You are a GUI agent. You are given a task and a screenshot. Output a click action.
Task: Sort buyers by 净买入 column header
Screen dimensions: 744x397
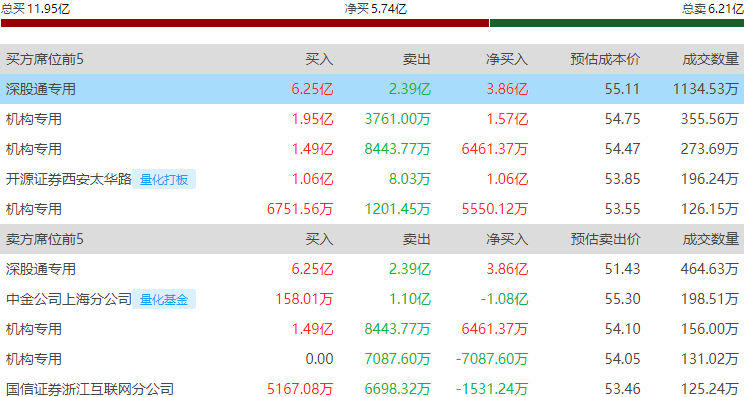pyautogui.click(x=507, y=59)
